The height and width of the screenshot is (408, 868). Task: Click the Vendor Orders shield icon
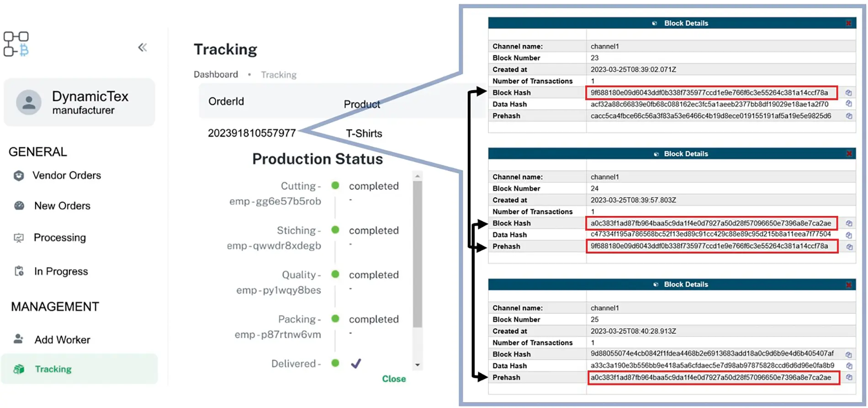(19, 175)
